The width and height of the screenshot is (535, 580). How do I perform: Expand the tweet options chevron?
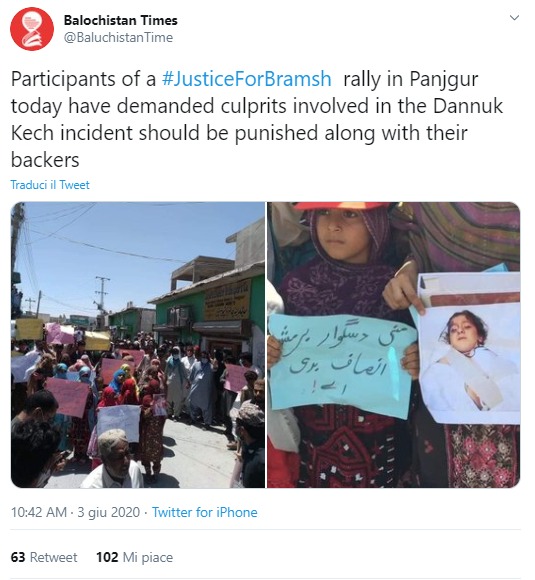[x=514, y=18]
